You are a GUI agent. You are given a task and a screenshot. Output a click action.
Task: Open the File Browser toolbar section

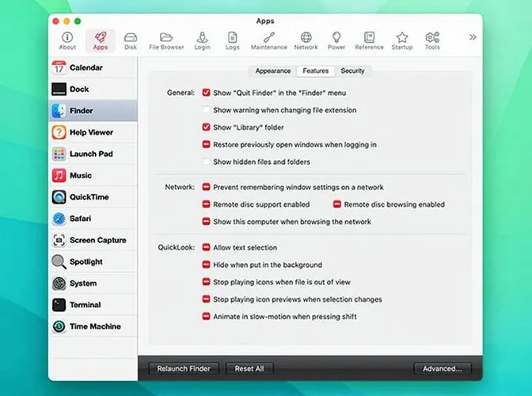click(166, 41)
